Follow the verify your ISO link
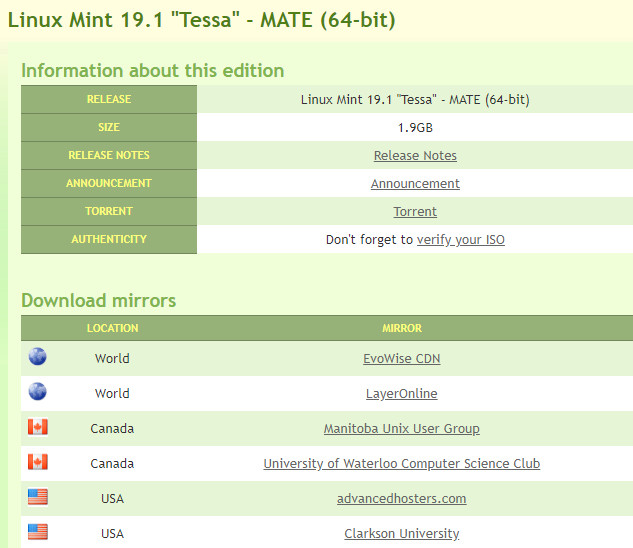This screenshot has height=548, width=633. [461, 240]
